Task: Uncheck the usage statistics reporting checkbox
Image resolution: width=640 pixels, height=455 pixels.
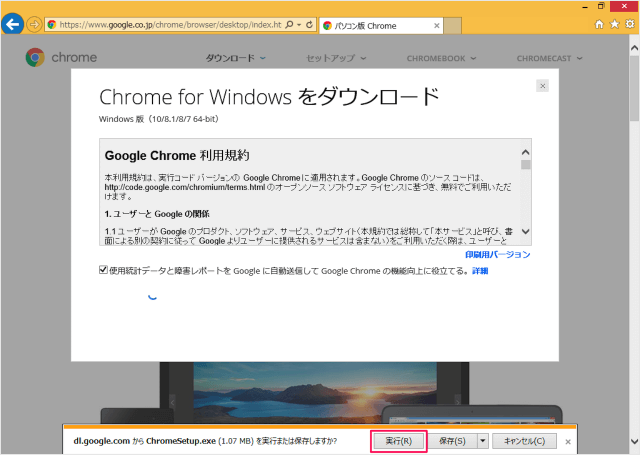Action: pos(104,270)
